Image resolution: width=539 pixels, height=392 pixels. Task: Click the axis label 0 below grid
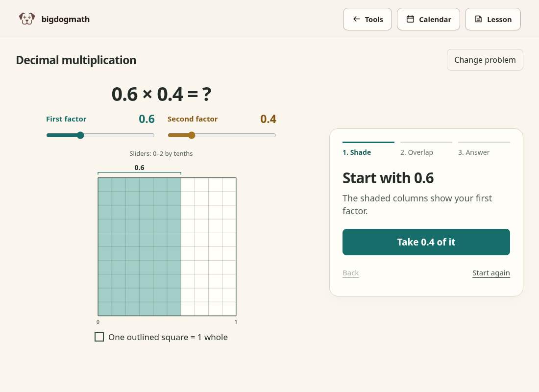click(x=98, y=322)
